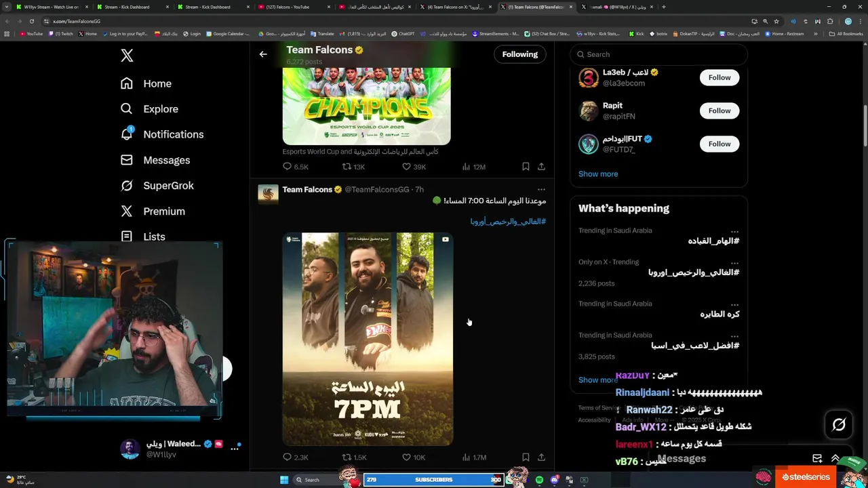Open Team Falcons avatar on the 7h post

point(268,194)
